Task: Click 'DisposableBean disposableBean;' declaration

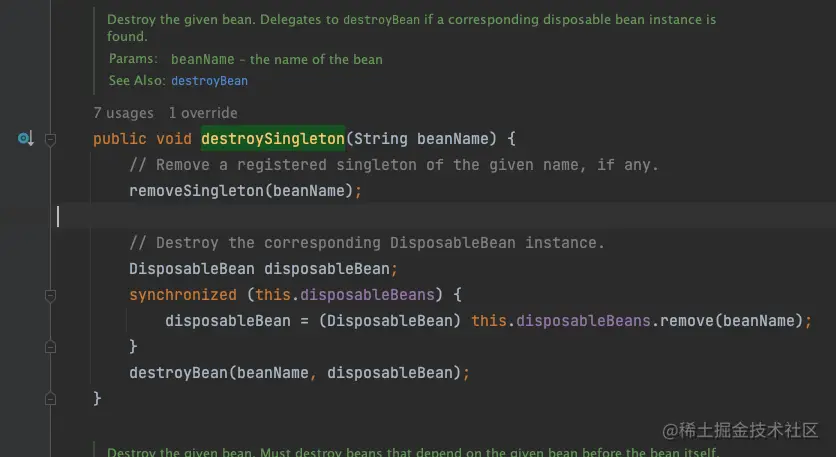Action: (263, 269)
